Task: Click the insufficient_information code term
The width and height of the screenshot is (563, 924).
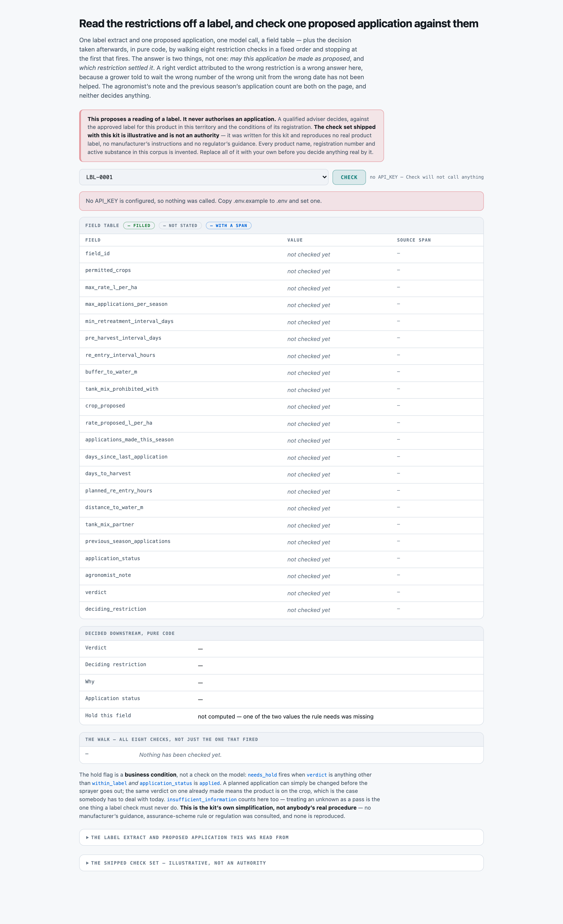Action: point(202,799)
